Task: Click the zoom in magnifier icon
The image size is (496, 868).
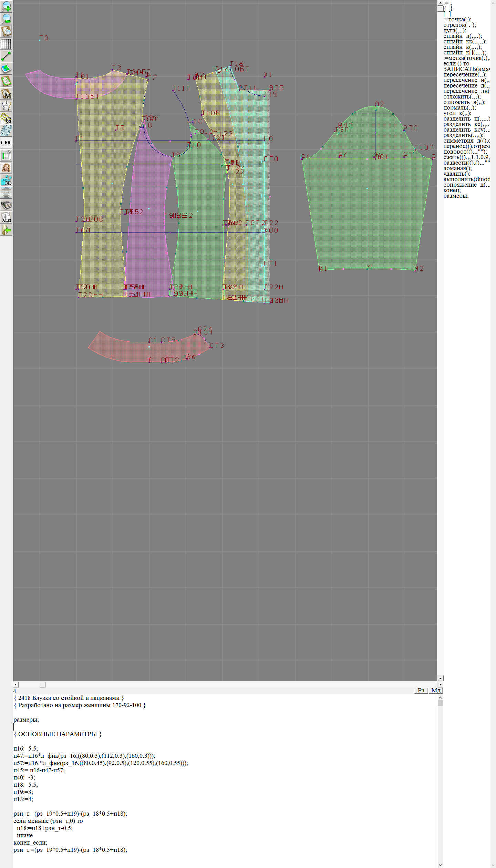Action: pyautogui.click(x=6, y=6)
